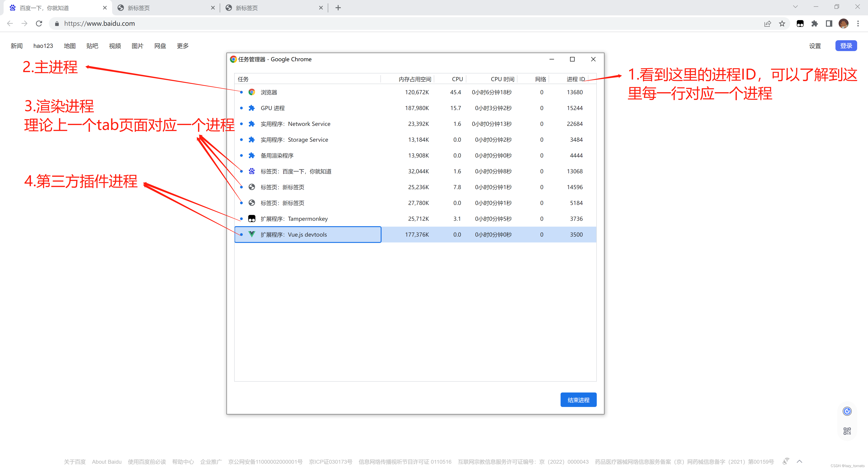Click the tab search chevron
Image resolution: width=868 pixels, height=470 pixels.
(795, 7)
